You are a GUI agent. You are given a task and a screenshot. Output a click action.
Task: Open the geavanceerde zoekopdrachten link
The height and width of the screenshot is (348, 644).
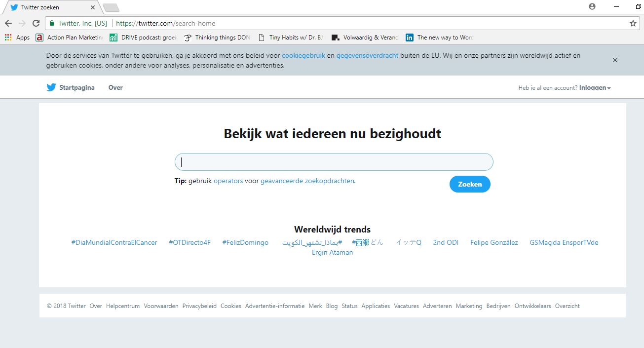point(307,181)
